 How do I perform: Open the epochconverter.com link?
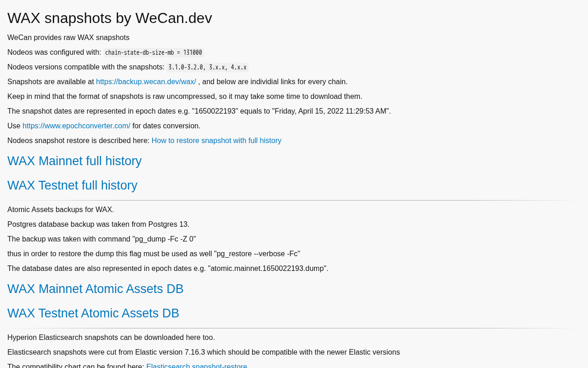(x=76, y=126)
